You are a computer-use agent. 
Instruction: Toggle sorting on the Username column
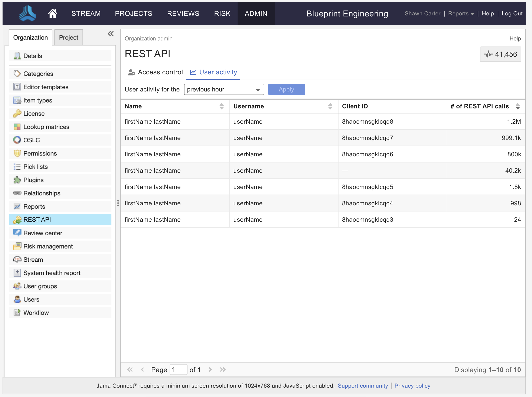coord(330,106)
